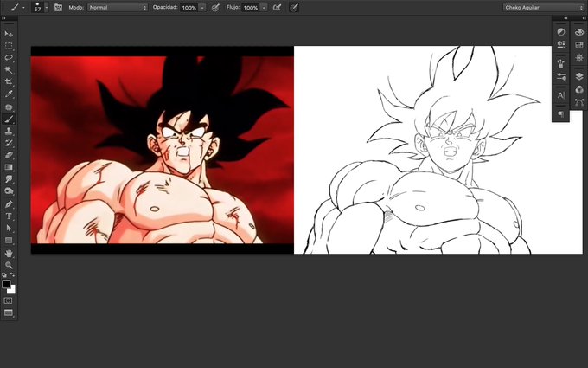Select the Rectangle shape tool
This screenshot has width=588, height=368.
(9, 241)
